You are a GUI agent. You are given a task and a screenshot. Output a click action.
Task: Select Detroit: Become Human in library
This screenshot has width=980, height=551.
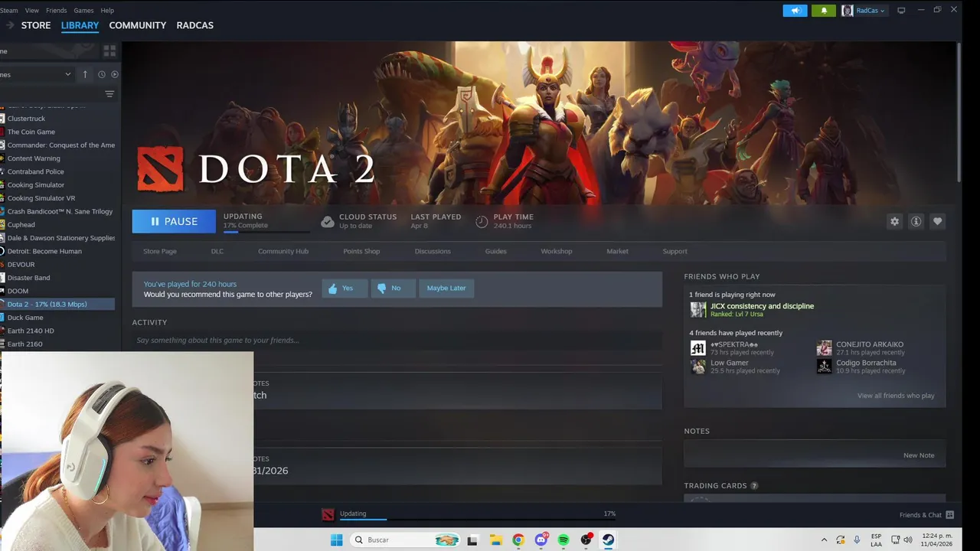click(44, 251)
